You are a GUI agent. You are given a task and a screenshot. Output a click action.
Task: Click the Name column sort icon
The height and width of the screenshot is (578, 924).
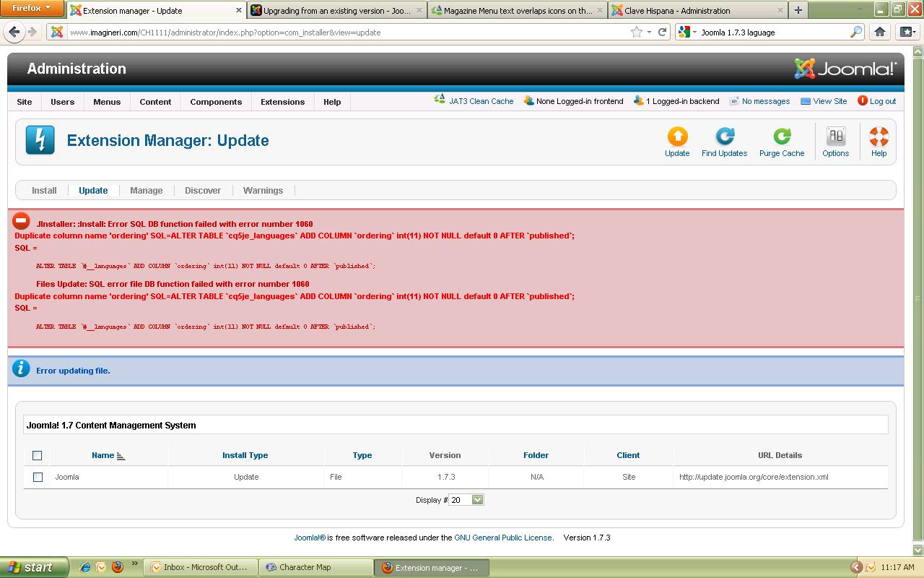(x=121, y=456)
